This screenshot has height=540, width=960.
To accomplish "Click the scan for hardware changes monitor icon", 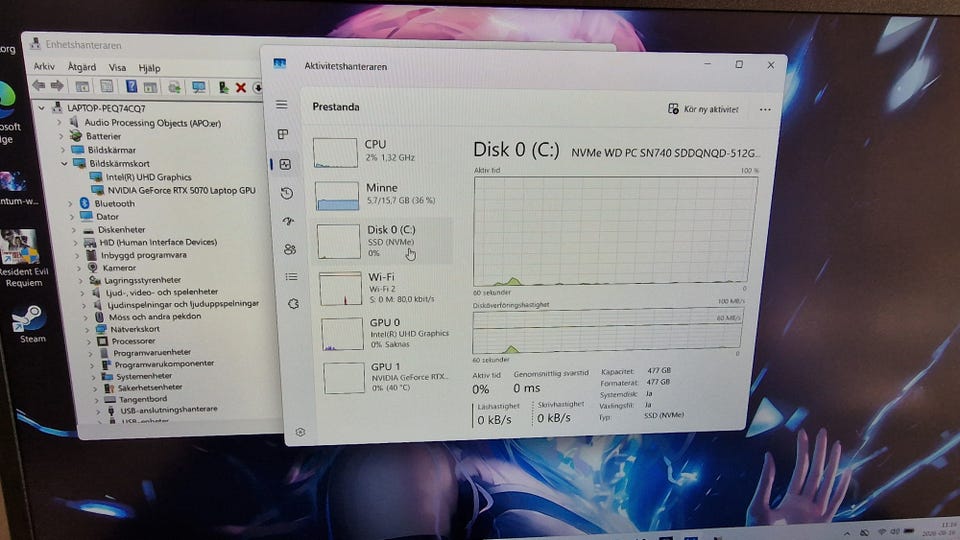I will (198, 88).
